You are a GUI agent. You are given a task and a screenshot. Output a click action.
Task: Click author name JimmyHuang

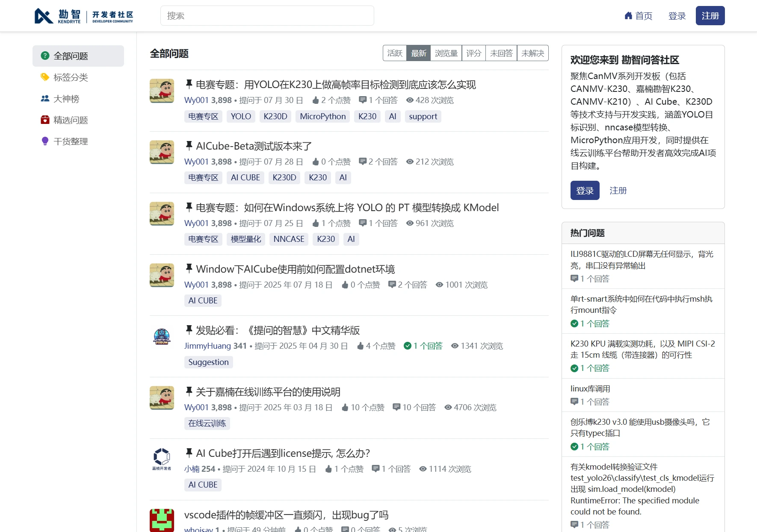(x=207, y=346)
